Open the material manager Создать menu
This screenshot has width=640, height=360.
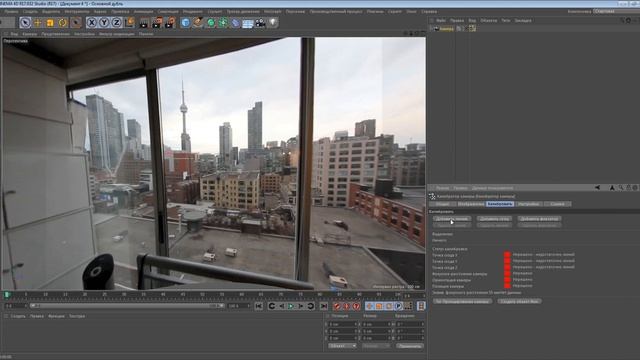18,316
